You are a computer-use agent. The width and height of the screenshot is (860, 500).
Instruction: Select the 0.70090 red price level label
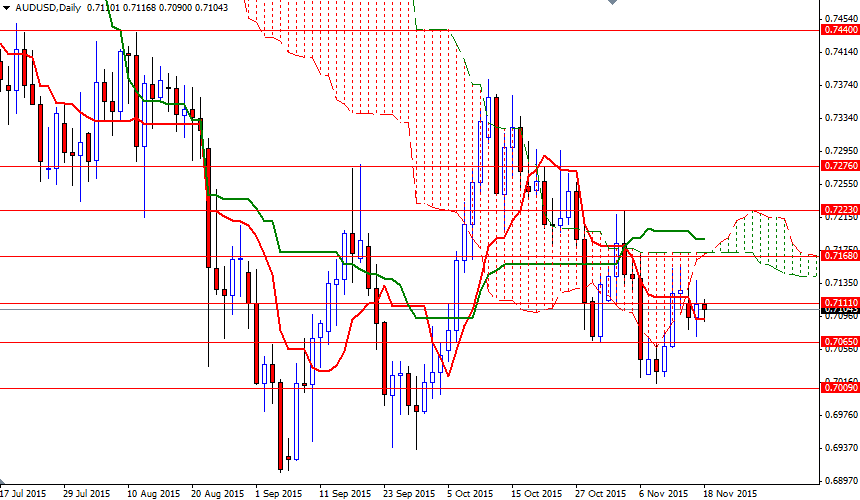pos(837,387)
